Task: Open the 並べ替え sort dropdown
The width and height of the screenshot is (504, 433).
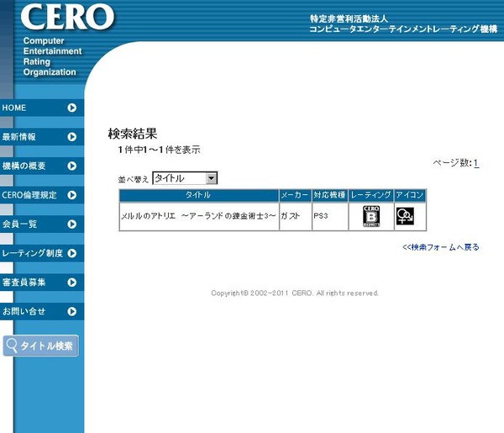Action: point(185,178)
